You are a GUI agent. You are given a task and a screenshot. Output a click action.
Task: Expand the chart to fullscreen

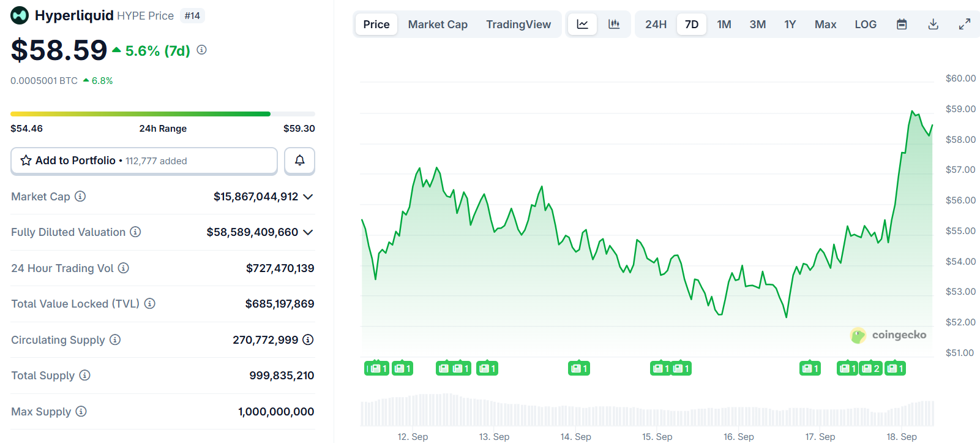(965, 25)
